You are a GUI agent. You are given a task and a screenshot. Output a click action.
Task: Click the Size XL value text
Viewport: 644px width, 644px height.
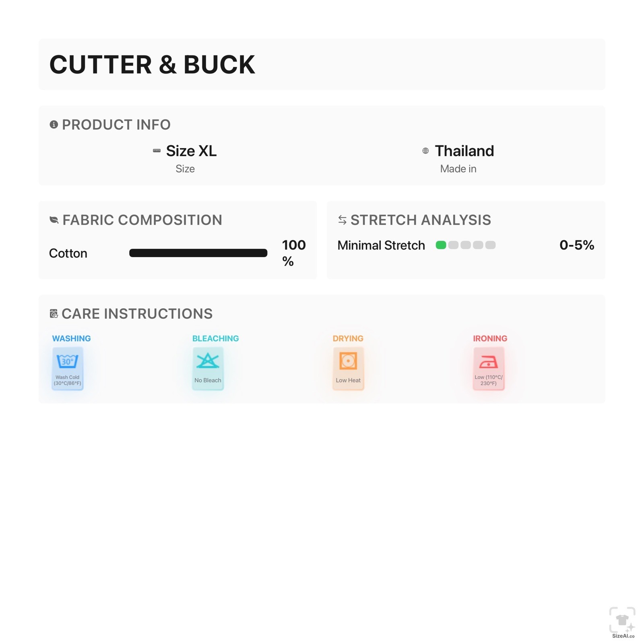[191, 151]
